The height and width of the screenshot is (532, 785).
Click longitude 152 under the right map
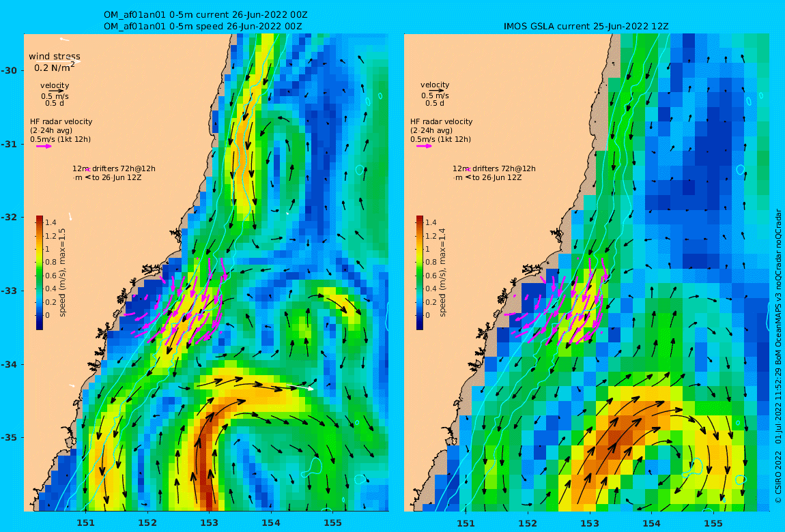528,523
